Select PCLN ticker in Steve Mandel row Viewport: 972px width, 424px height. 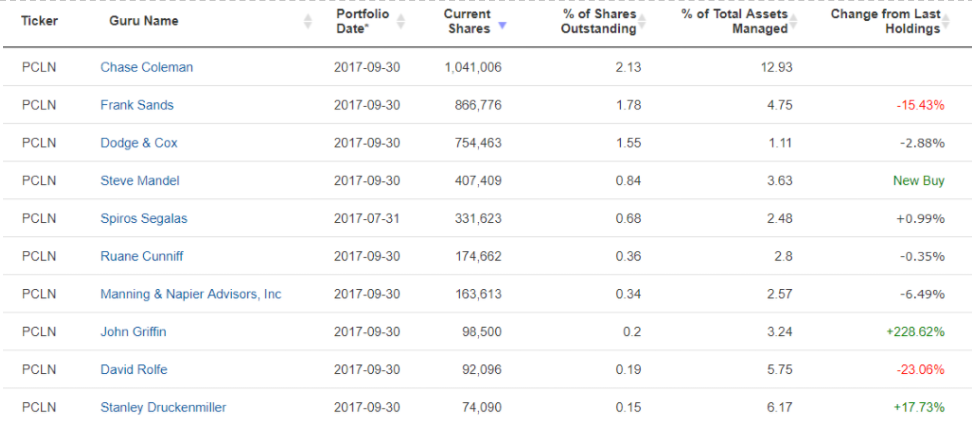tap(39, 180)
